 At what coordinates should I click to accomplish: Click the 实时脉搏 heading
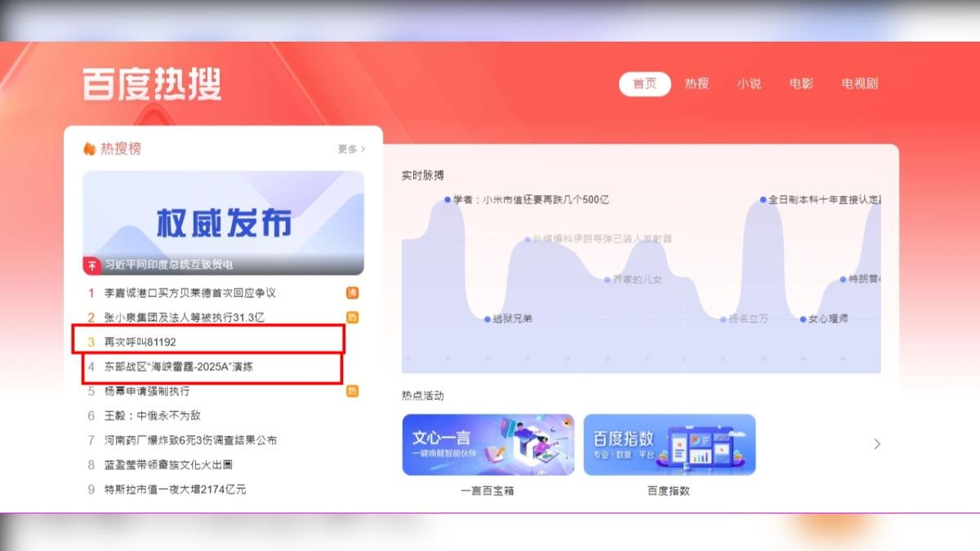tap(423, 176)
